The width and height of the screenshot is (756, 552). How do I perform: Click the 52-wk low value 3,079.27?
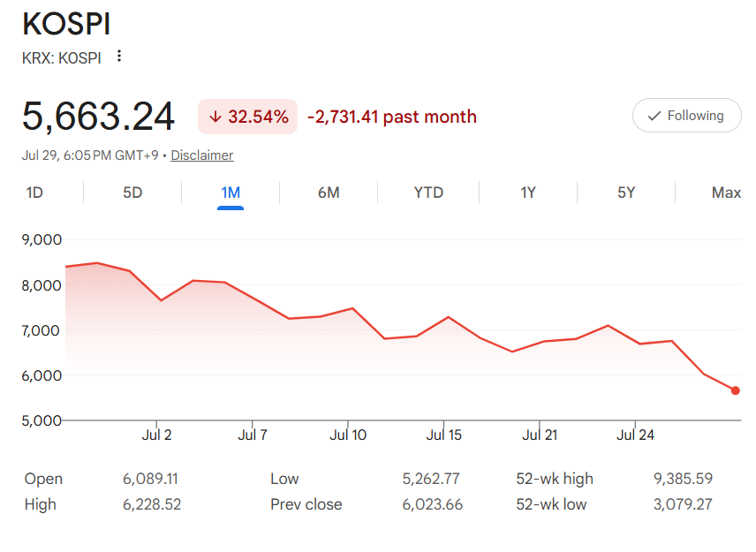tap(683, 504)
